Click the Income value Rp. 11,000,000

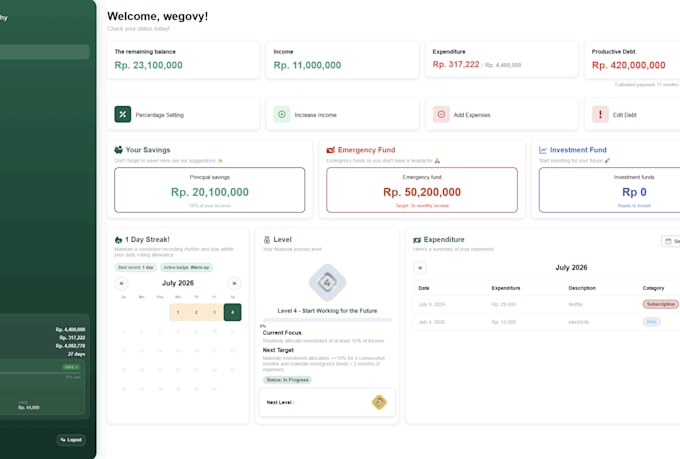(x=307, y=65)
